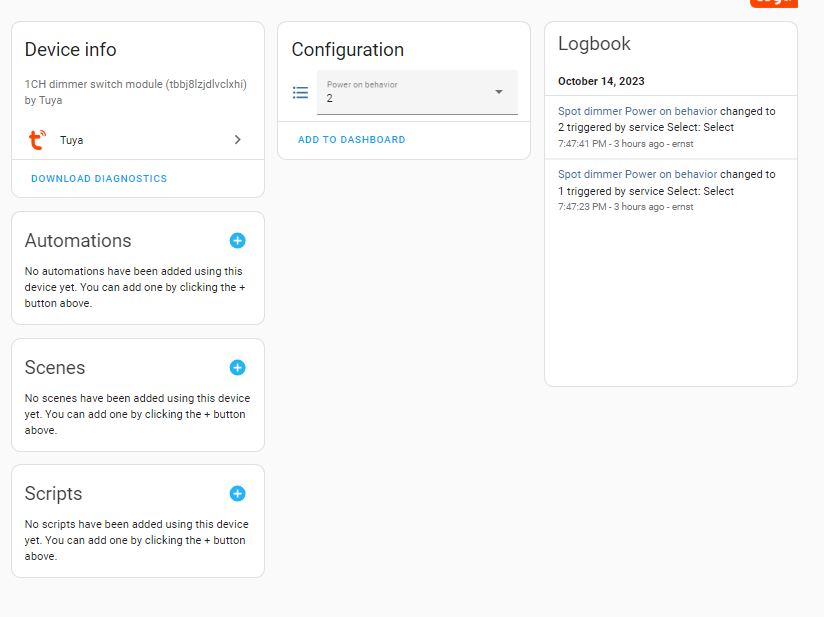The width and height of the screenshot is (824, 617).
Task: Add a new script using the plus icon
Action: (x=237, y=493)
